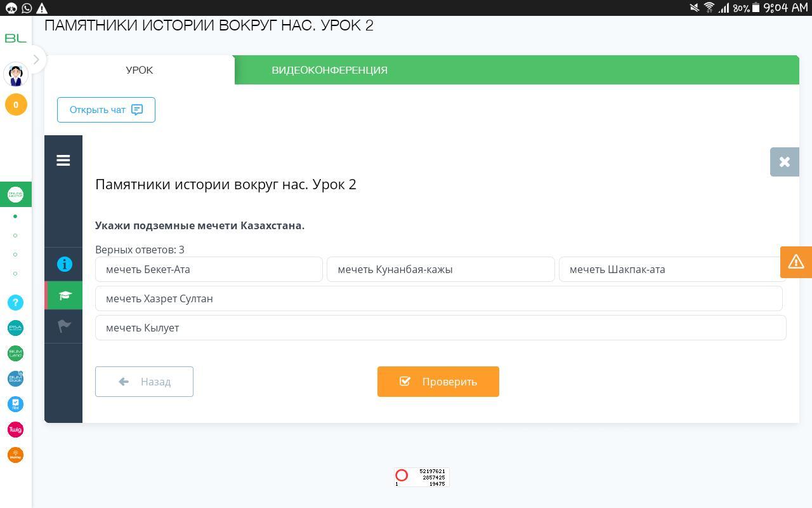This screenshot has height=508, width=812.
Task: Click the Открыть чат button
Action: [106, 110]
